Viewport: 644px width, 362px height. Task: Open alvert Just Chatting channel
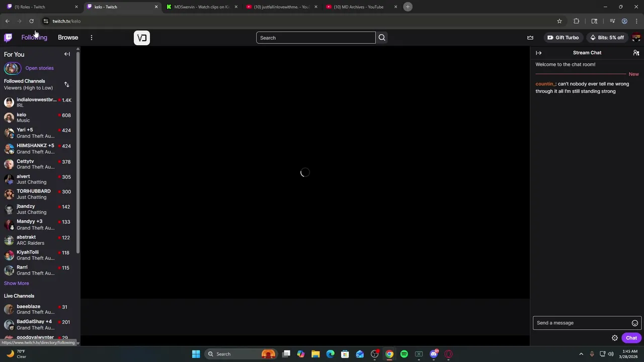(x=38, y=179)
